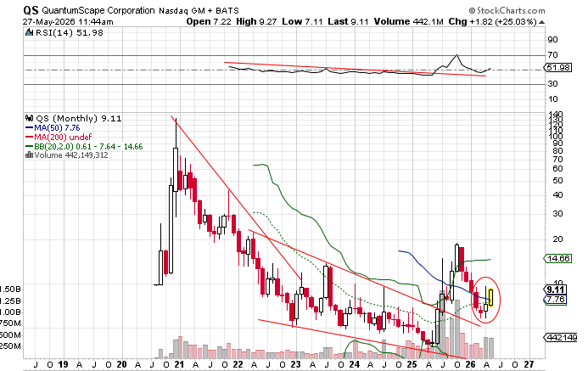588x371 pixels.
Task: Click the MA(200) undef legend text
Action: point(63,138)
